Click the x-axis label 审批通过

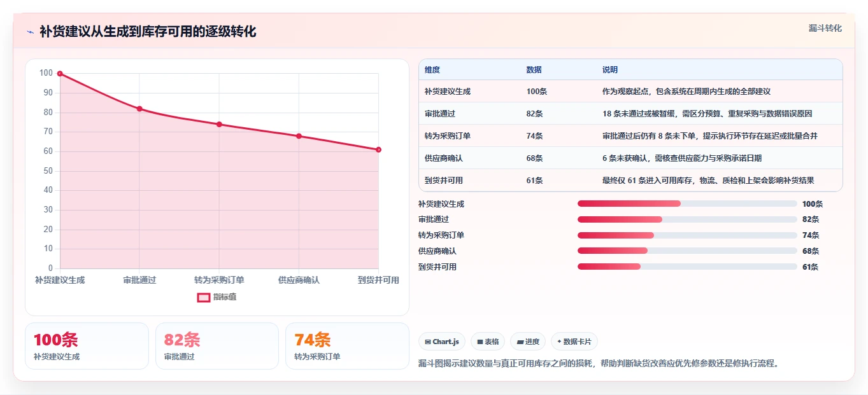coord(139,280)
